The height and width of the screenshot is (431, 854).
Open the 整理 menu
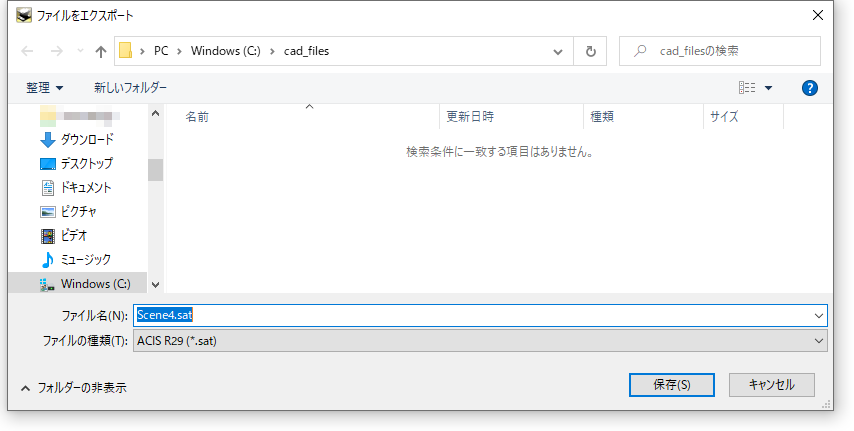click(45, 88)
